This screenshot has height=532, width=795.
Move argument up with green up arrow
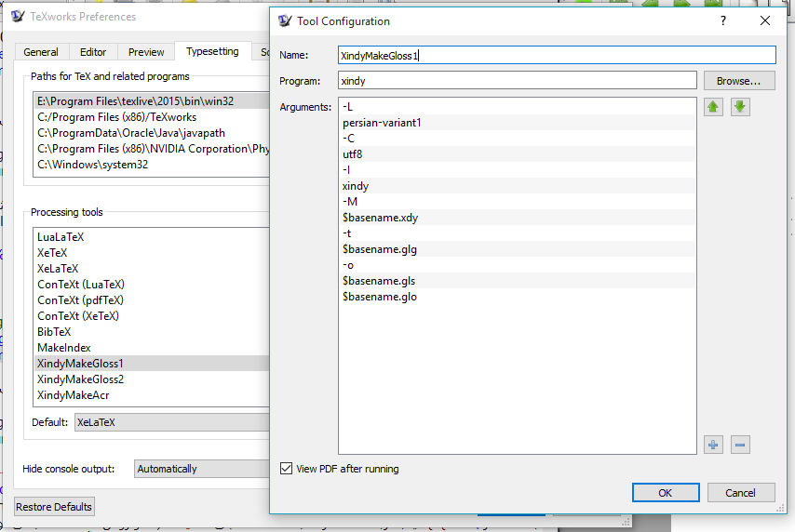[x=713, y=107]
